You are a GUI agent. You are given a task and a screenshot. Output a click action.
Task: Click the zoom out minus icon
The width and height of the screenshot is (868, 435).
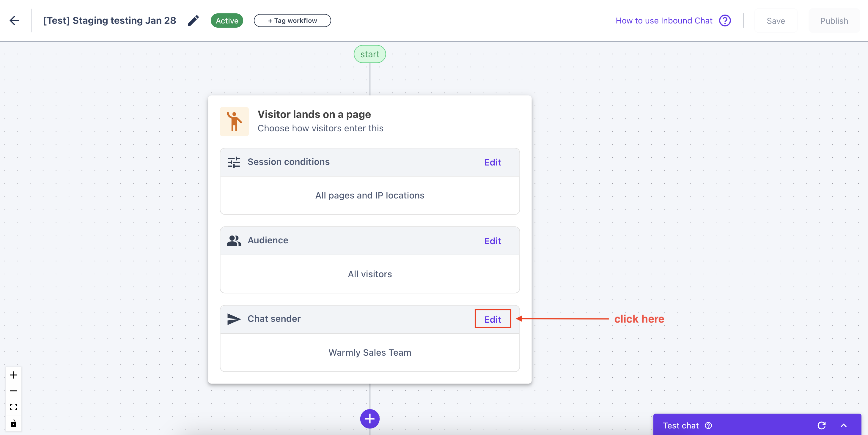(x=13, y=391)
